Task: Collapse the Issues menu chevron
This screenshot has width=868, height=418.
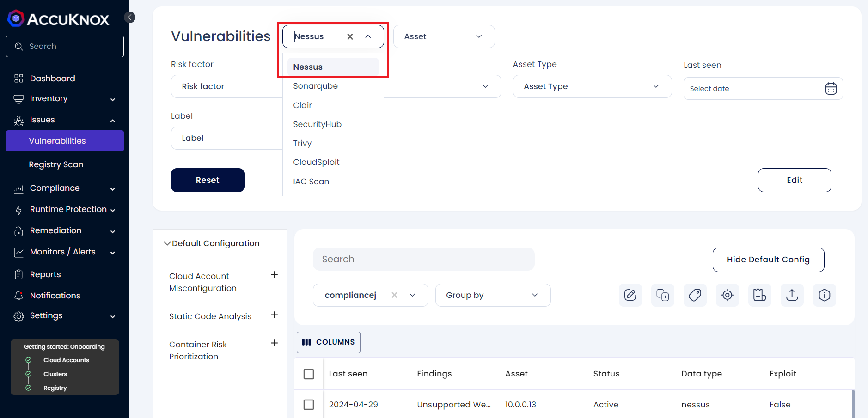Action: (x=113, y=121)
